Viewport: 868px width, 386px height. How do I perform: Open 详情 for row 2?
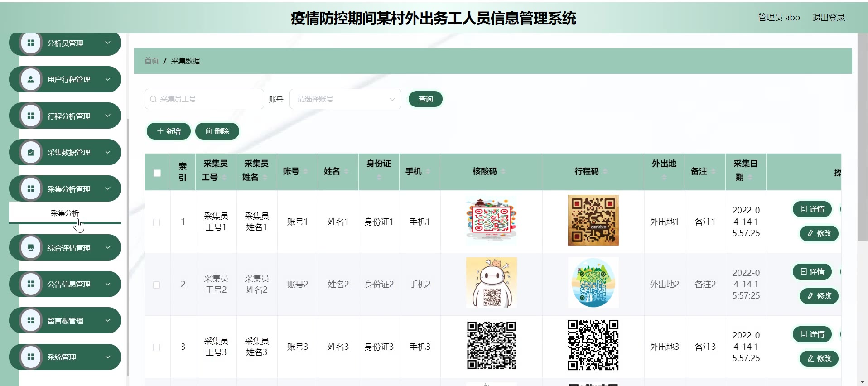[812, 271]
